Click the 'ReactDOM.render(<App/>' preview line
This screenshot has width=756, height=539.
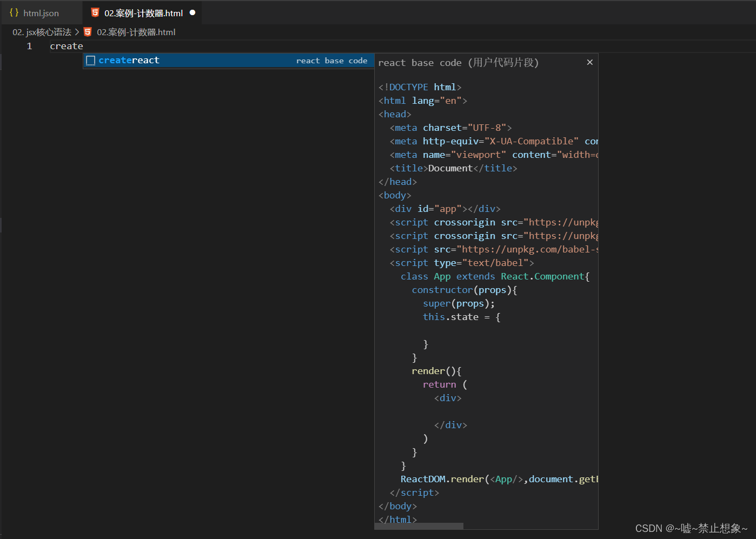(x=499, y=479)
